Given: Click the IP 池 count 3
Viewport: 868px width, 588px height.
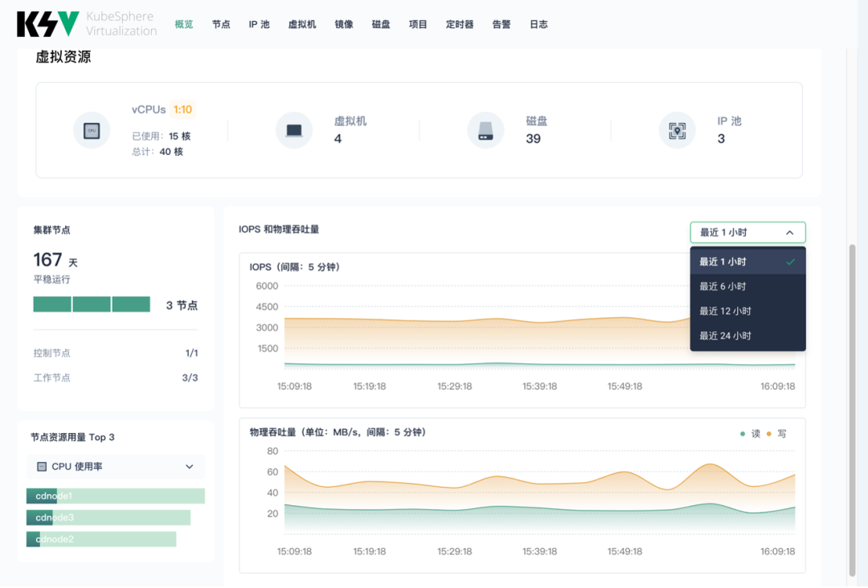Looking at the screenshot, I should tap(721, 139).
